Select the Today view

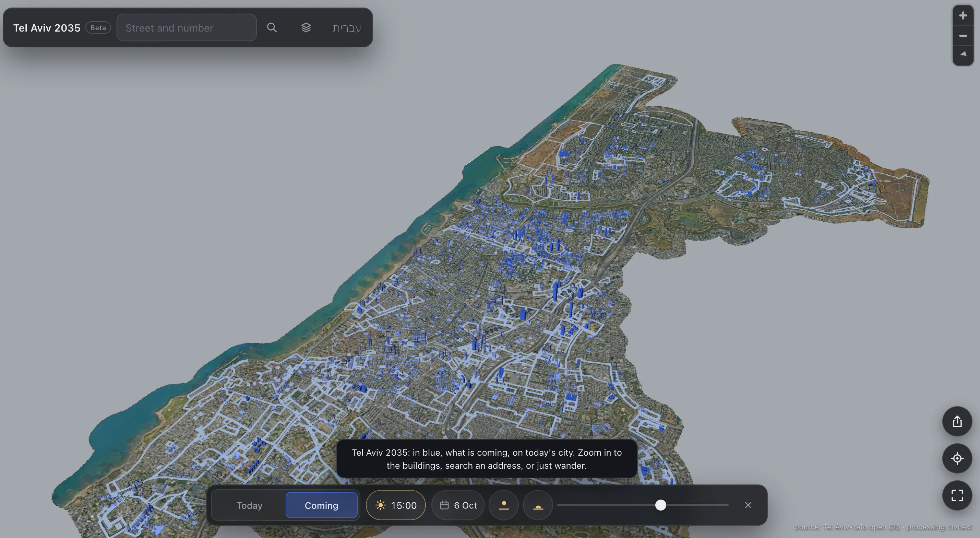249,505
